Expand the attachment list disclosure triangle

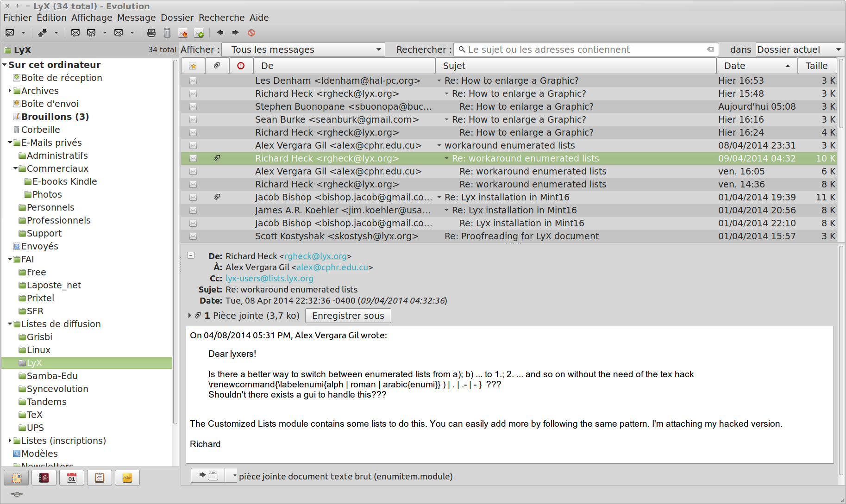pyautogui.click(x=190, y=316)
